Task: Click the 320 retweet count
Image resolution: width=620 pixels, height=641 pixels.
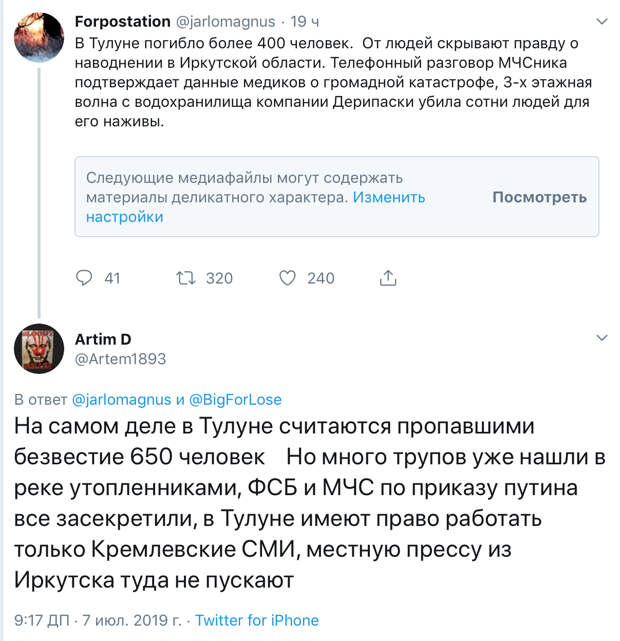Action: (x=219, y=278)
